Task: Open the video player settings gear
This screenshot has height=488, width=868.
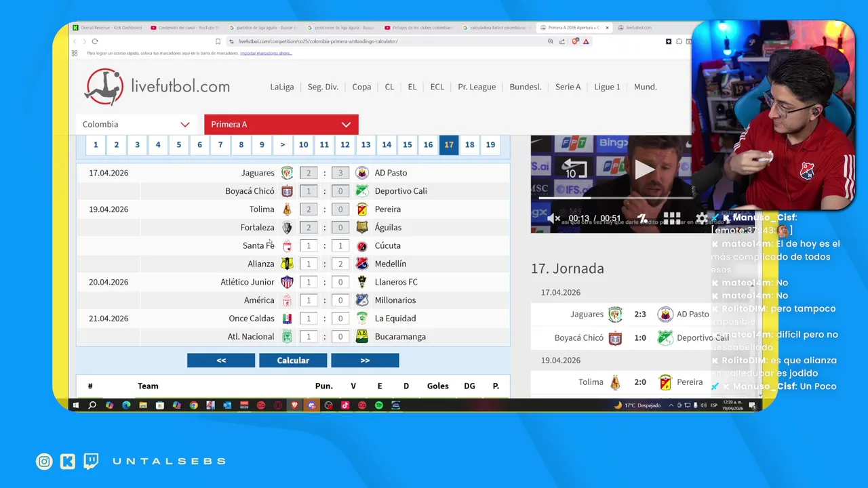Action: [x=702, y=218]
